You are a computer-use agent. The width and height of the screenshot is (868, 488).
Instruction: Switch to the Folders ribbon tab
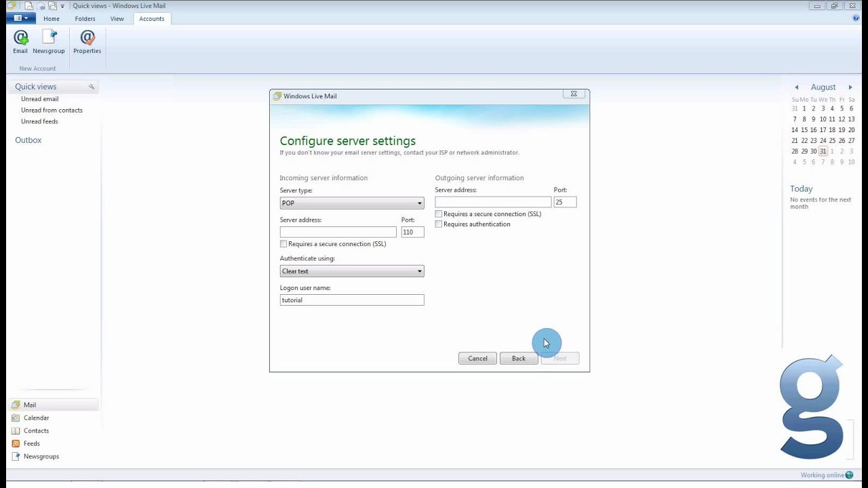click(x=85, y=19)
